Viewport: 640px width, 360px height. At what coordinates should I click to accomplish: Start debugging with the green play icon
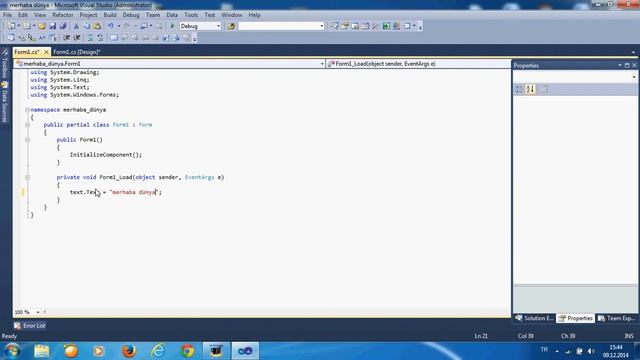[172, 26]
